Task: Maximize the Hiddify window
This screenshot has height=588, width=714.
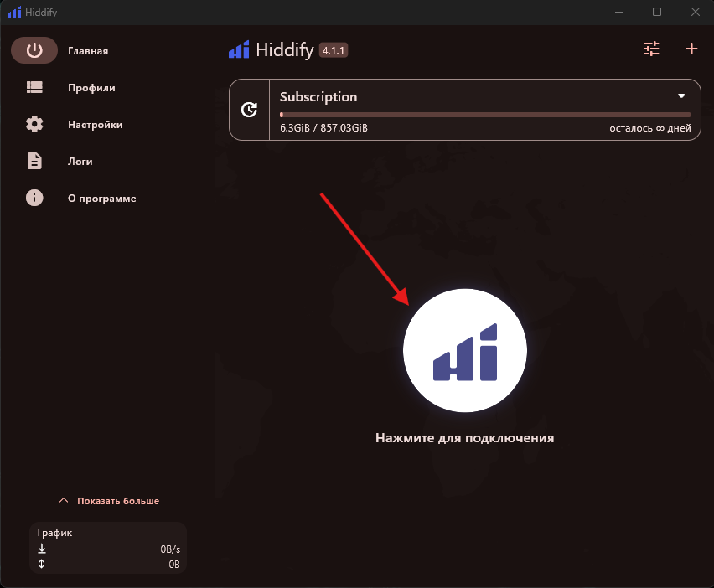Action: (x=657, y=13)
